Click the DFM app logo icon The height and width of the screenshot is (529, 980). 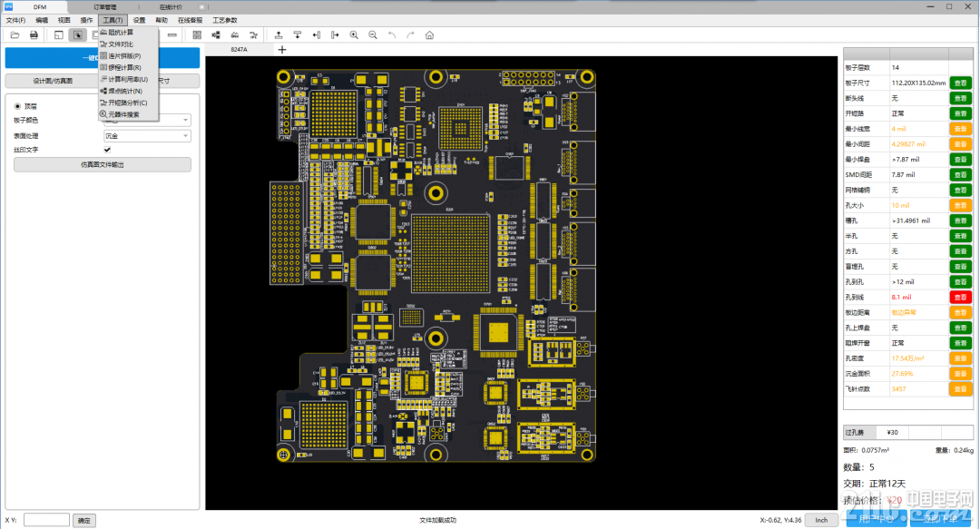pyautogui.click(x=9, y=6)
